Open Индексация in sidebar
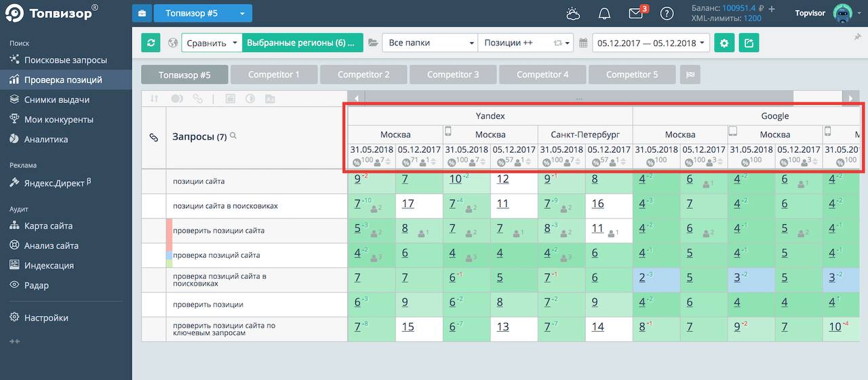 coord(66,265)
